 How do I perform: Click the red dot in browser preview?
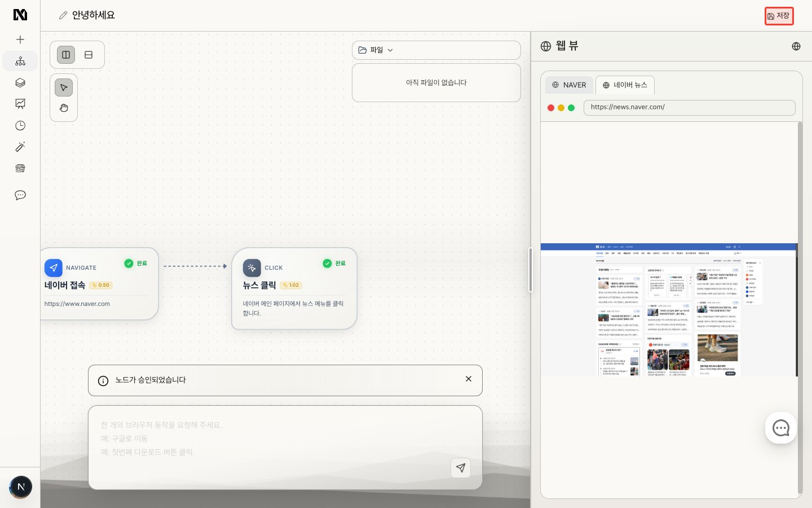click(x=551, y=108)
